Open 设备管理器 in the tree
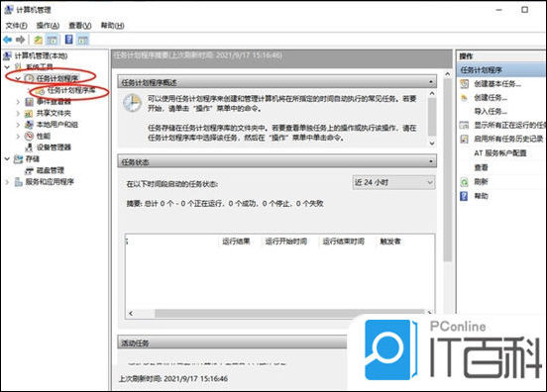547x392 pixels. coord(54,147)
